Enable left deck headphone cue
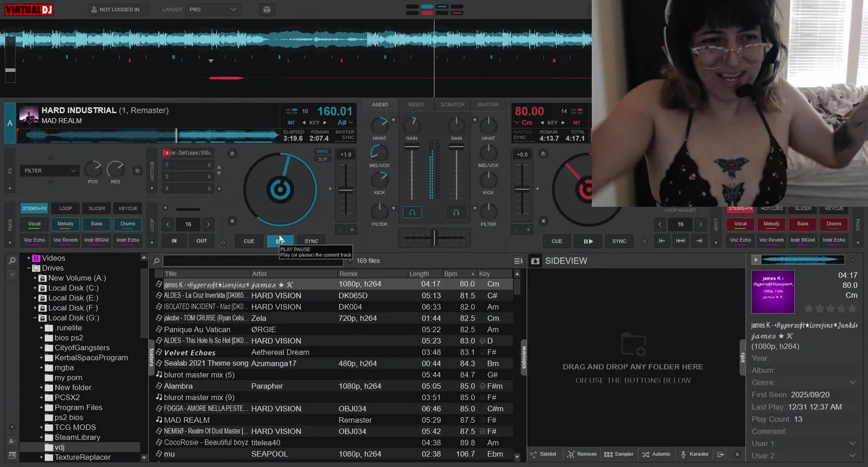 click(412, 212)
